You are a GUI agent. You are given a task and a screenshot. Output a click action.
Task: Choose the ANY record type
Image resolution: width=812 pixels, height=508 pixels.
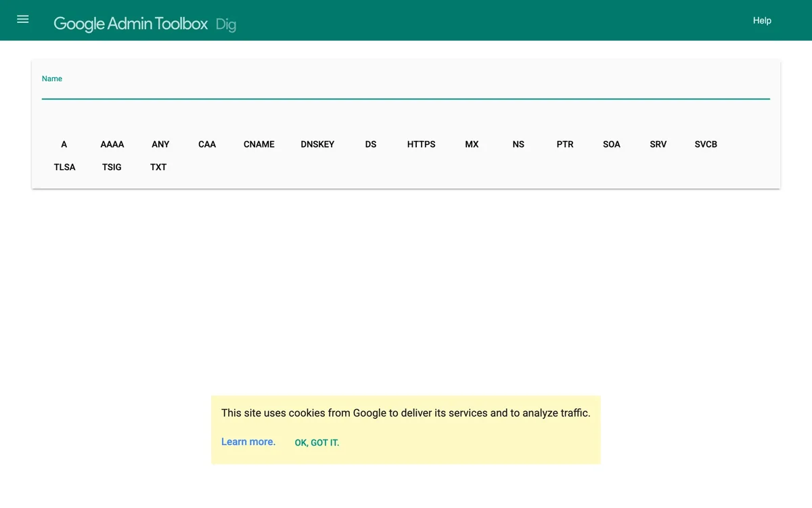click(x=160, y=144)
